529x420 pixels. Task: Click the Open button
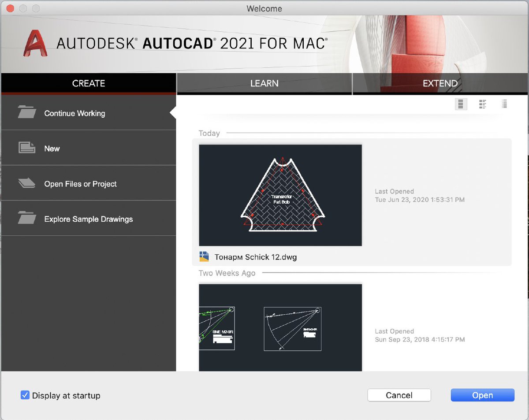[482, 395]
